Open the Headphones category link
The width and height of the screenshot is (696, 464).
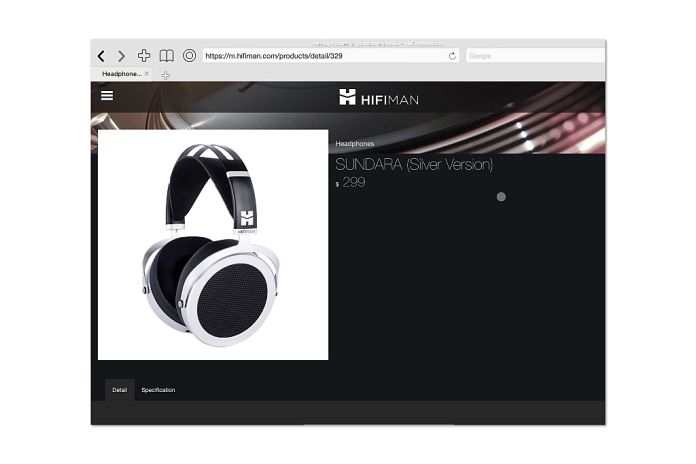click(x=355, y=143)
